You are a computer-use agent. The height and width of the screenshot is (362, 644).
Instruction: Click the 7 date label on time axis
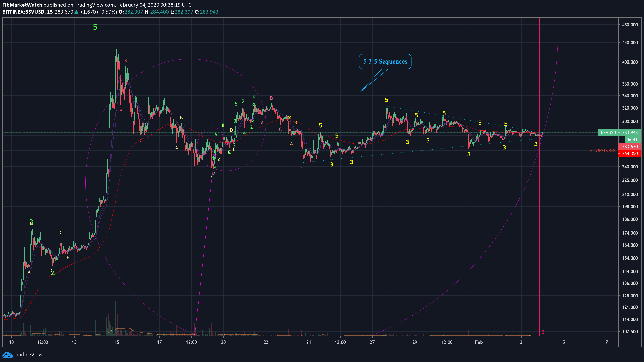607,342
